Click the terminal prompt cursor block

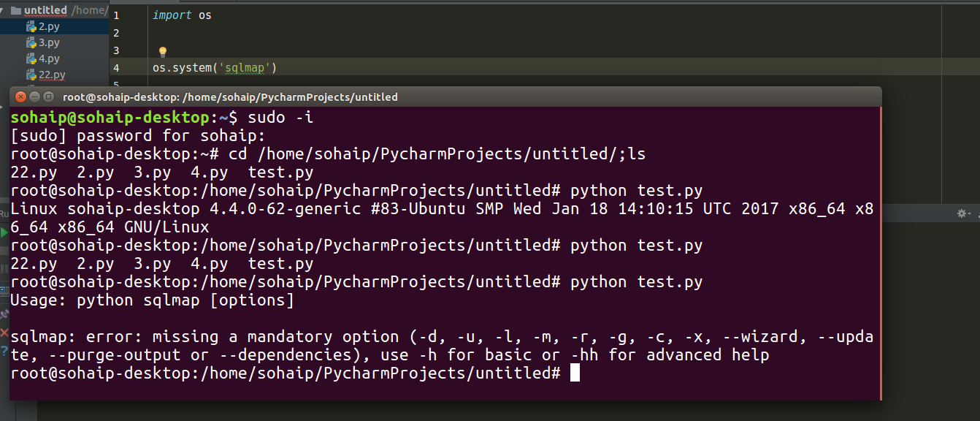[575, 373]
